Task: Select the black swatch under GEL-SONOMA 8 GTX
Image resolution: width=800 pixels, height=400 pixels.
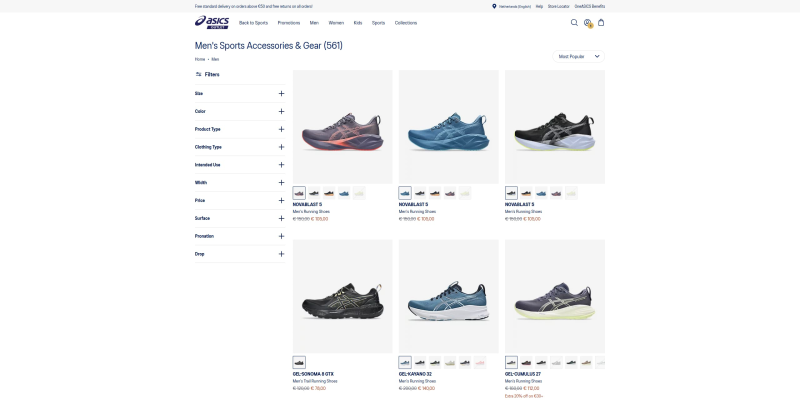Action: point(299,362)
